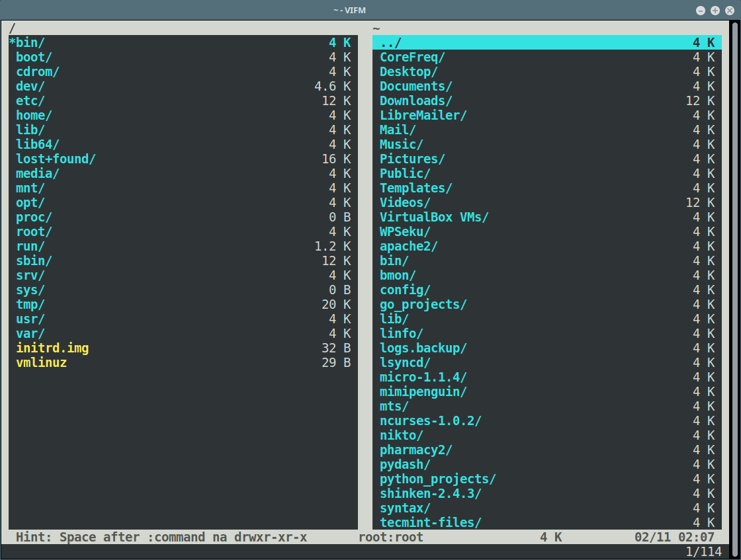Select the mimipenguin directory
Viewport: 741px width, 560px height.
423,391
